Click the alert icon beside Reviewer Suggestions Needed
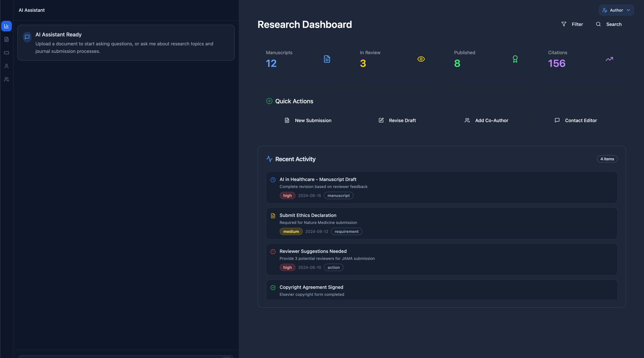This screenshot has width=644, height=358. (x=273, y=252)
